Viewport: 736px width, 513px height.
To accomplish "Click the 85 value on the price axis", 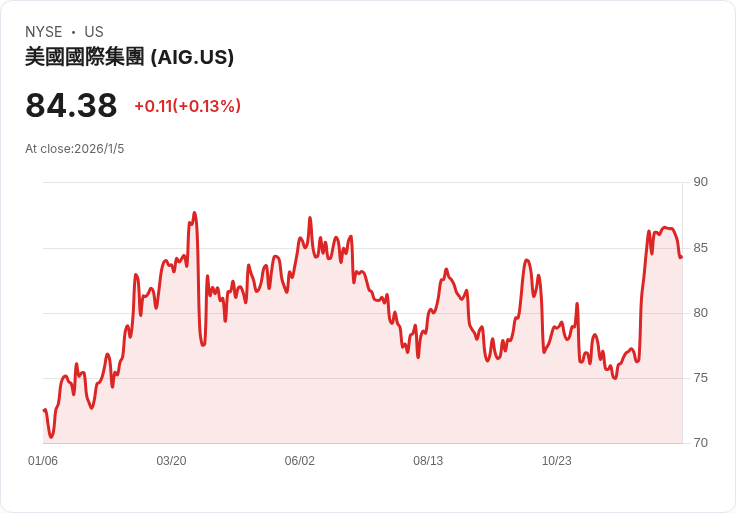I will (700, 247).
